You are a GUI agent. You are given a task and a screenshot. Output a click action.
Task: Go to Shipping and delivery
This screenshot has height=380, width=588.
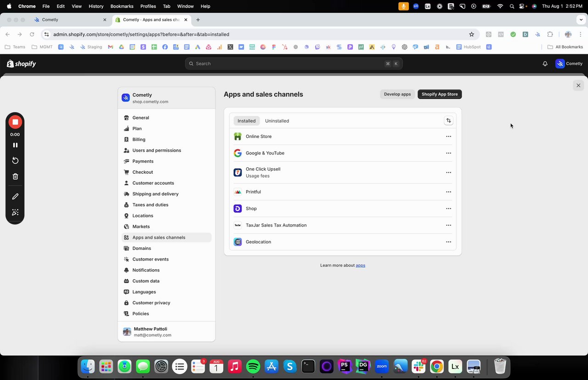166,194
